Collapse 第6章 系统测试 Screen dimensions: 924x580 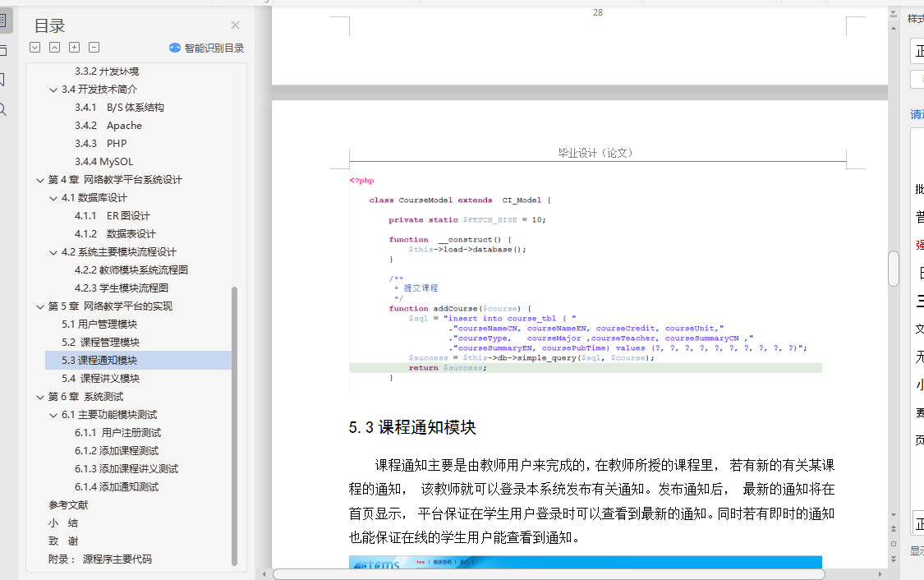tap(40, 397)
